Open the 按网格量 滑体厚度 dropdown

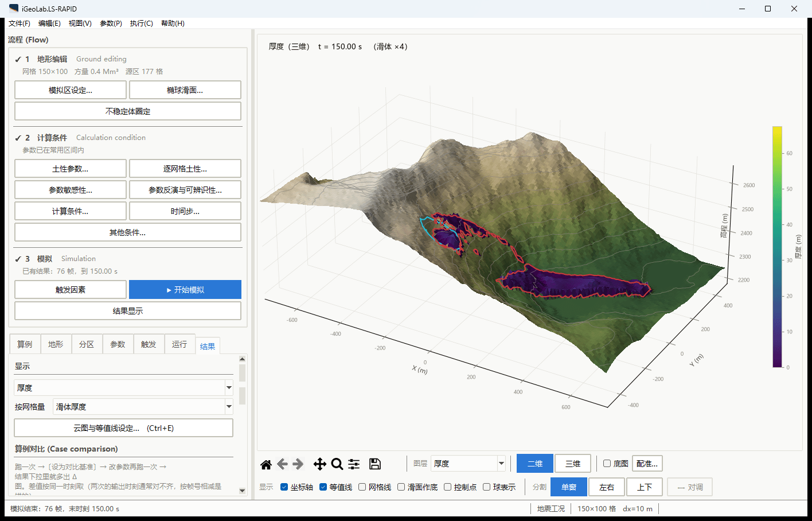tap(143, 407)
